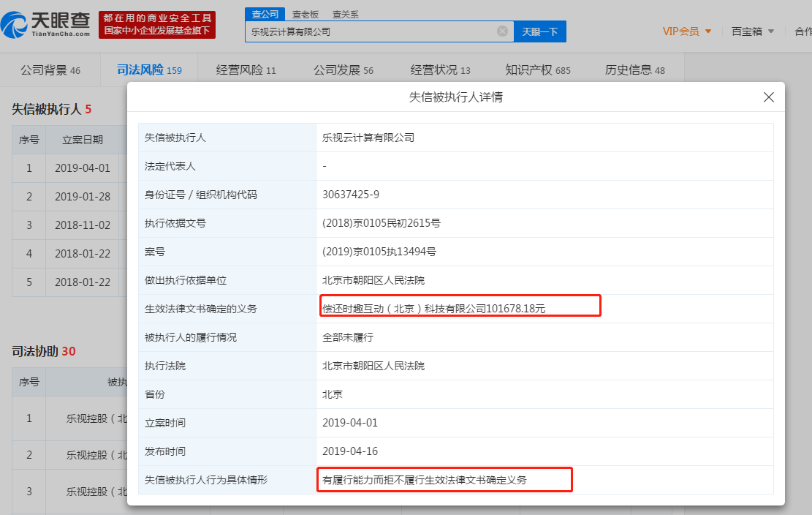Expand the 百宝箱 menu
The height and width of the screenshot is (515, 812).
point(753,31)
